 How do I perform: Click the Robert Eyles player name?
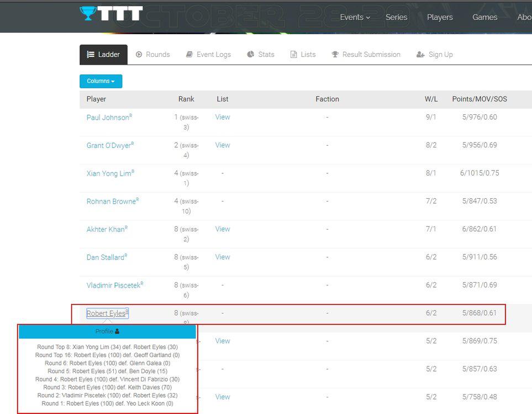[x=106, y=314]
